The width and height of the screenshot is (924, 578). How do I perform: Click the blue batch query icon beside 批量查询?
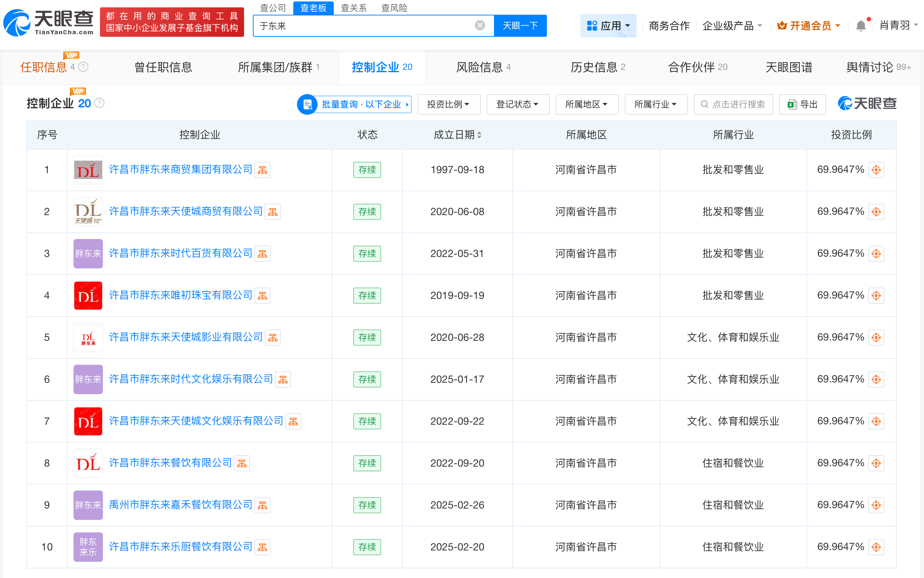307,104
